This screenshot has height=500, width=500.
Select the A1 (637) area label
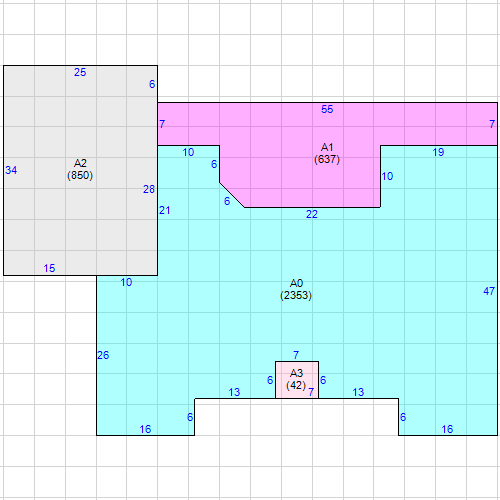point(327,153)
